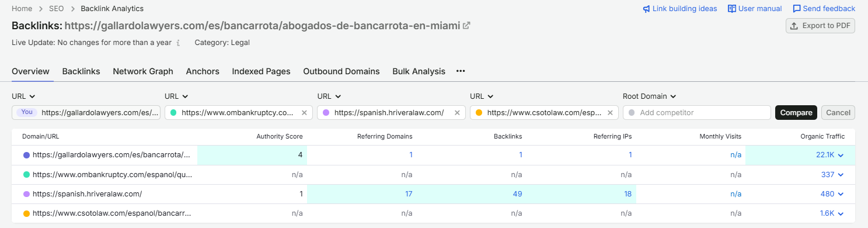Expand the 337 organic traffic value
Screen dimensions: 868x228
tap(841, 174)
